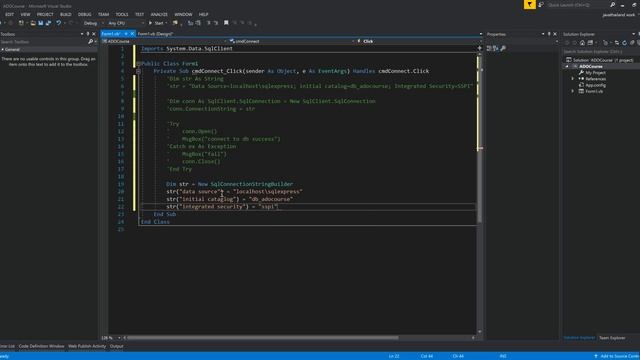
Task: Open the VIEW menu
Action: coord(25,14)
